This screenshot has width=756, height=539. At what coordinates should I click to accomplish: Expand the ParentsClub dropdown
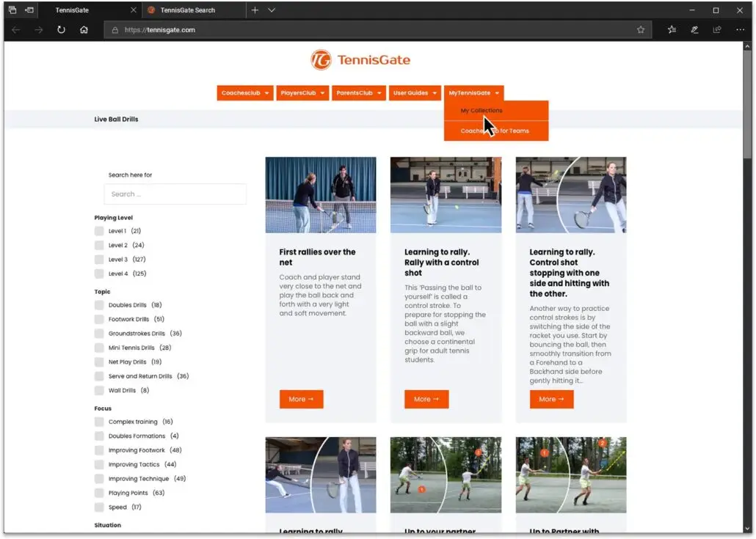[x=359, y=93]
